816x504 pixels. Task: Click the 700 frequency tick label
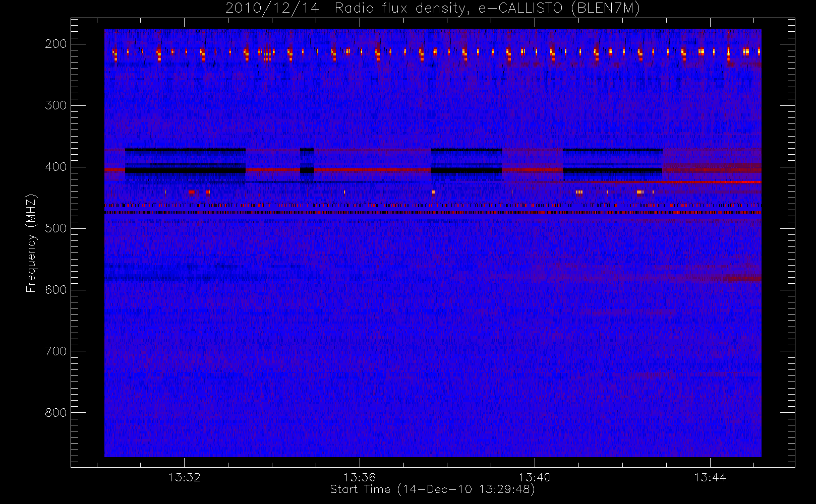click(x=55, y=351)
